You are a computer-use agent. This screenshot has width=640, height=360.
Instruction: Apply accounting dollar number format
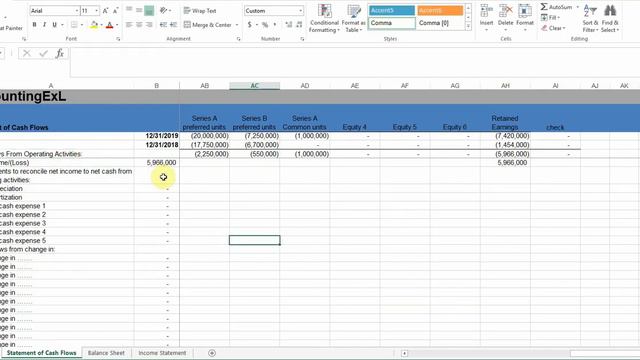coord(249,25)
